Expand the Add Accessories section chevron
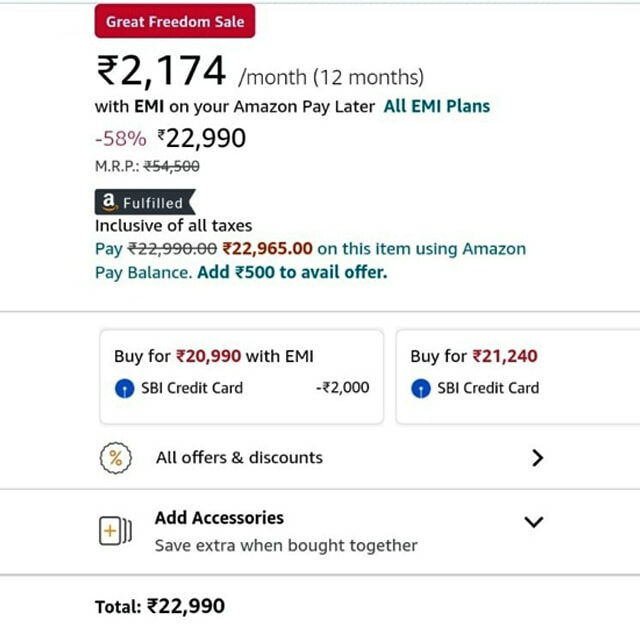Screen dimensions: 640x628 533,522
